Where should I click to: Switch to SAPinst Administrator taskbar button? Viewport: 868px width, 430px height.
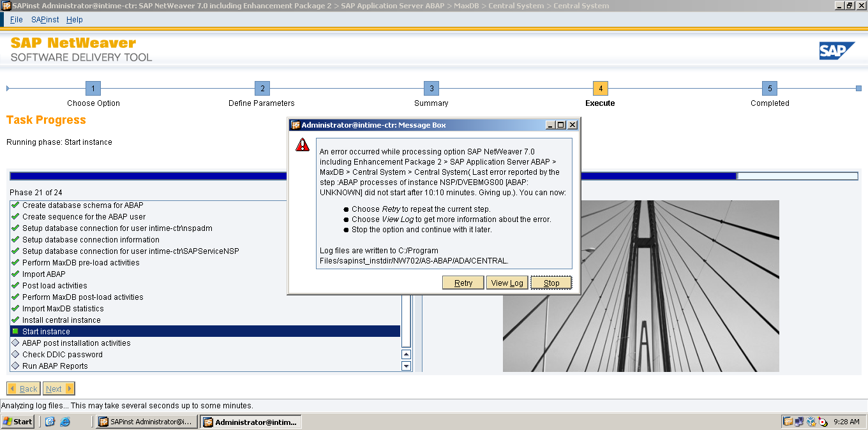pyautogui.click(x=147, y=422)
